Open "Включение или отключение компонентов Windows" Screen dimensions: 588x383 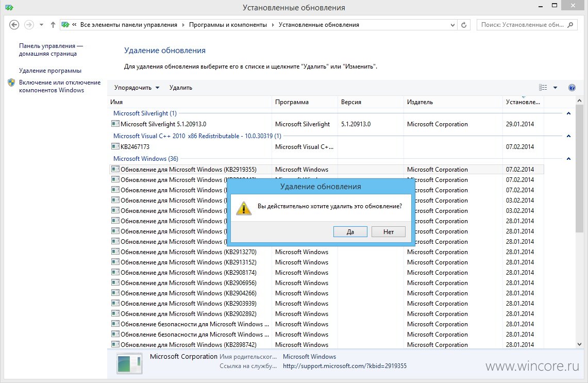pyautogui.click(x=60, y=86)
